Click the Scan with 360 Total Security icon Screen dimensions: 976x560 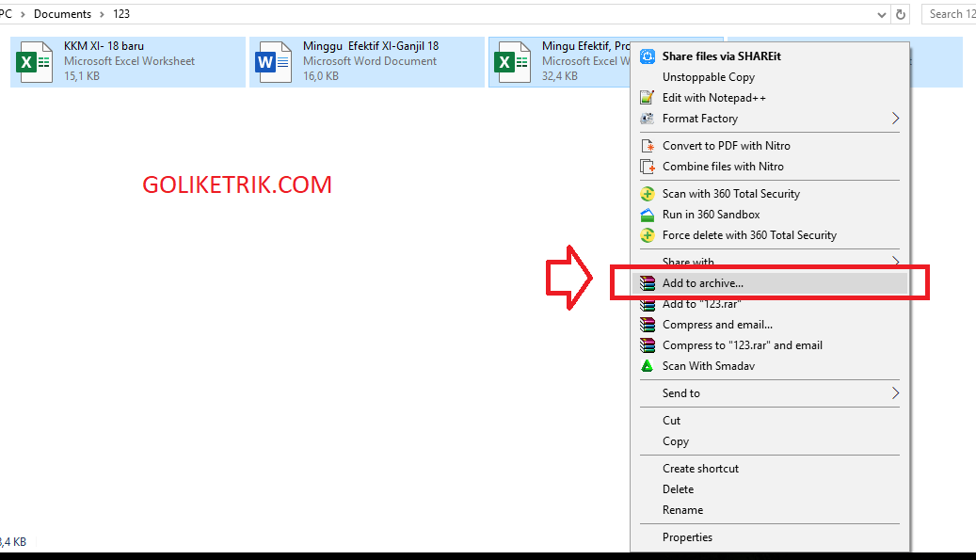[x=648, y=194]
